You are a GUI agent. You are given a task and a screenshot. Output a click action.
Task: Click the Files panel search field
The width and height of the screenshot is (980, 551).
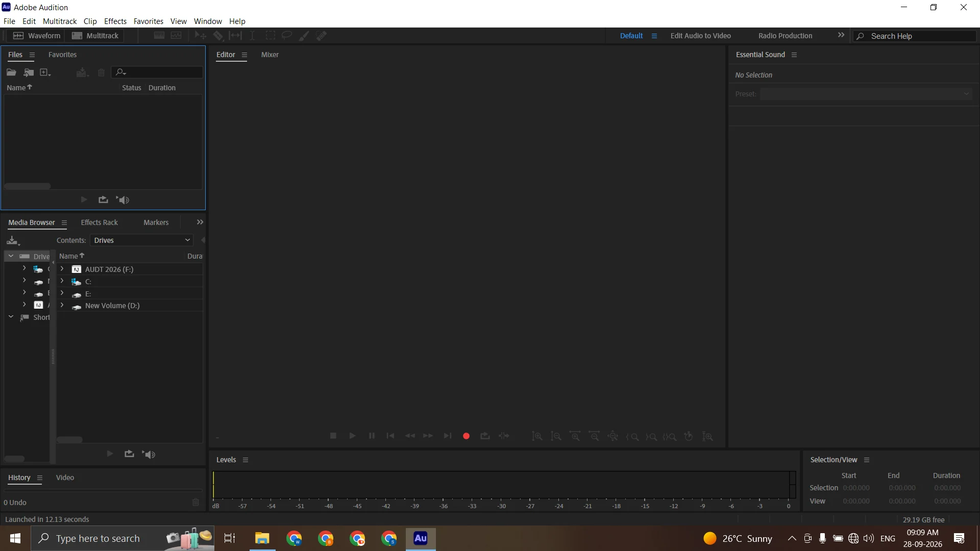coord(157,72)
